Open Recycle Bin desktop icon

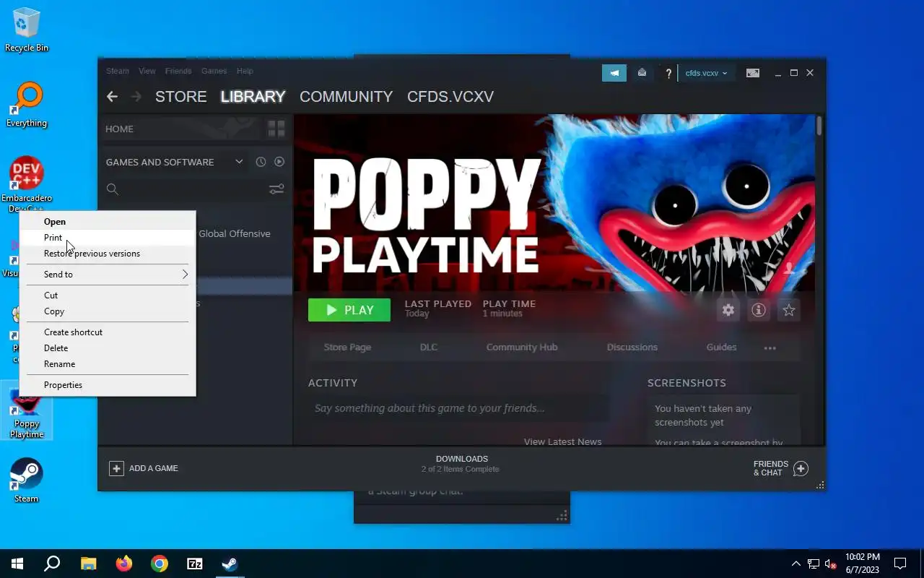[27, 30]
